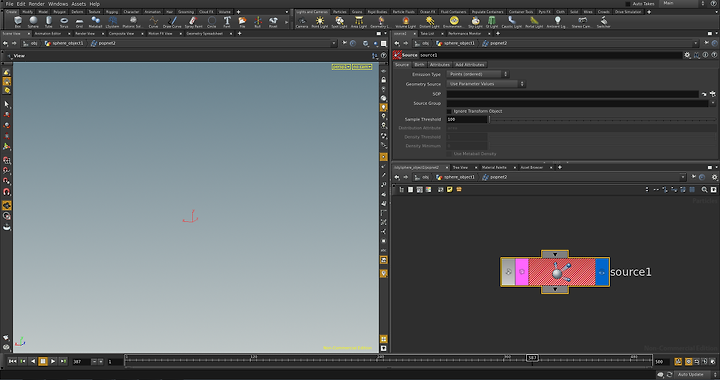720x380 pixels.
Task: Click the stop playback button
Action: click(x=43, y=362)
